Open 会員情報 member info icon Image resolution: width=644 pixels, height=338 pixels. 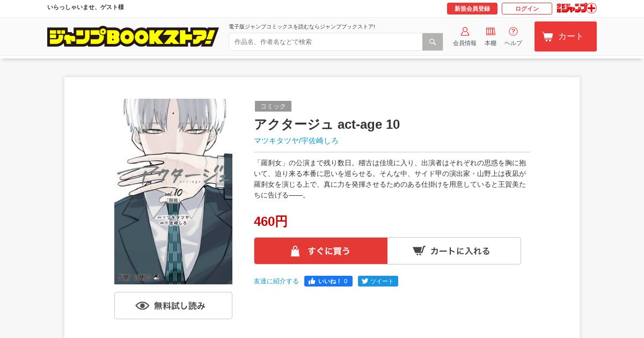pos(465,36)
